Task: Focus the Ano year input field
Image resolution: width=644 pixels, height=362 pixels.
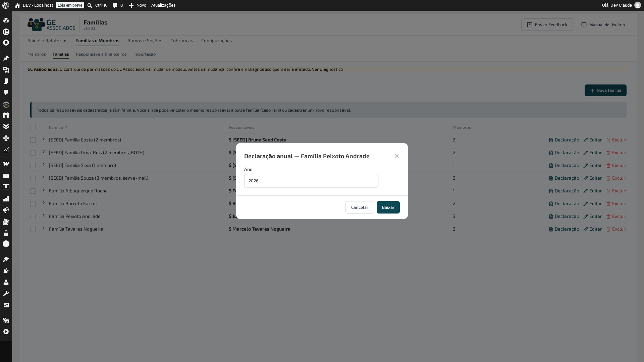Action: pyautogui.click(x=311, y=181)
